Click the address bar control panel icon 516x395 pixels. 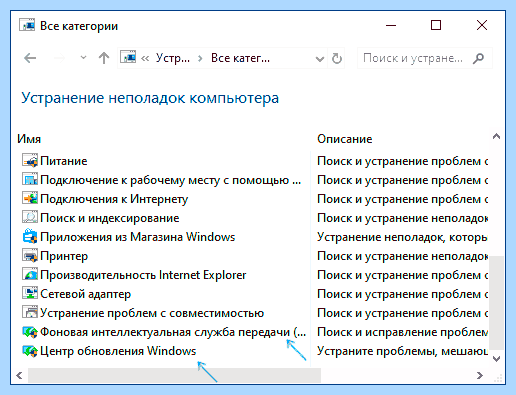[x=128, y=57]
